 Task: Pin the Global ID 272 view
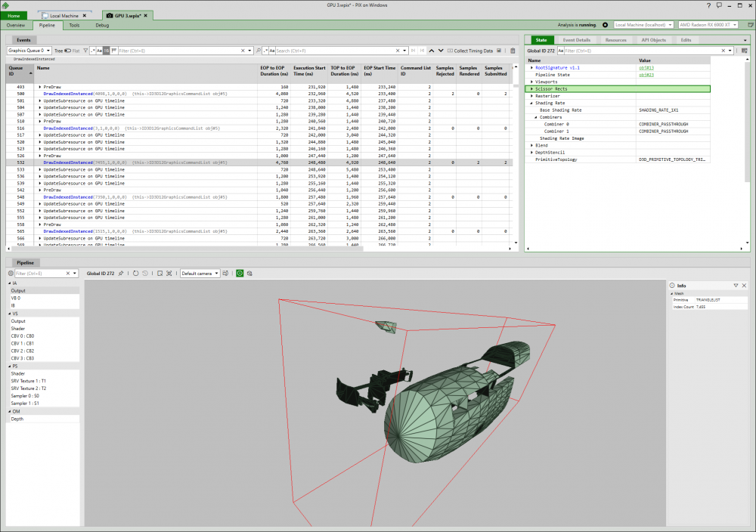(x=120, y=273)
